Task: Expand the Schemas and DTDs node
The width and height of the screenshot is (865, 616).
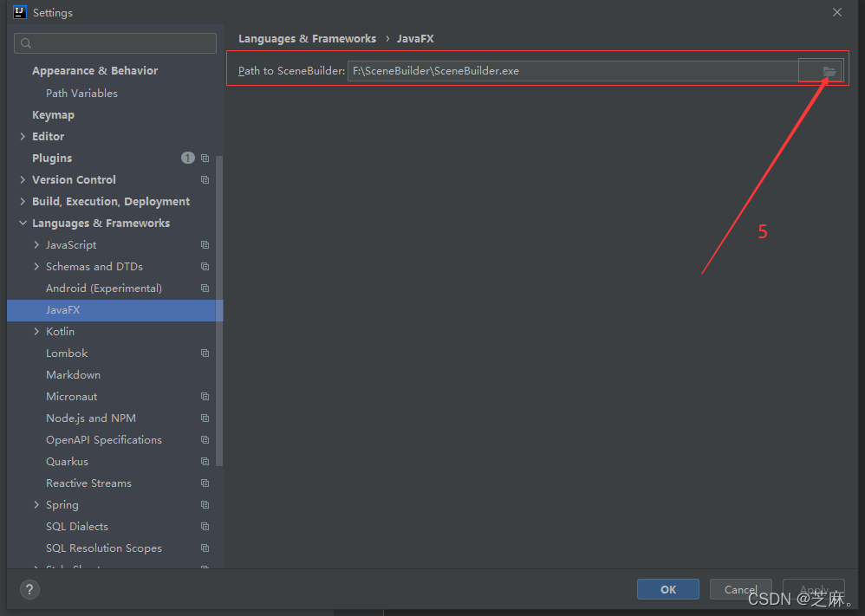Action: pos(36,266)
